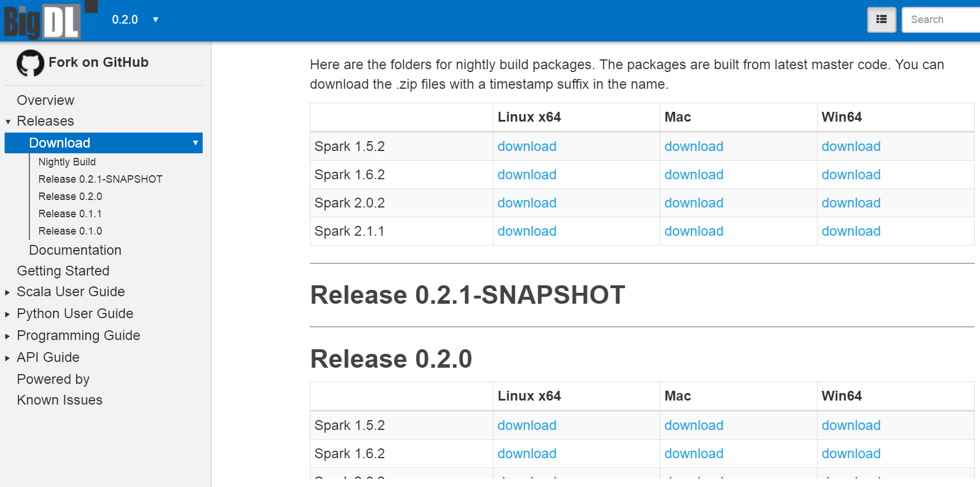Download Spark 2.1.1 for Linux x64
Image resolution: width=980 pixels, height=487 pixels.
click(526, 231)
